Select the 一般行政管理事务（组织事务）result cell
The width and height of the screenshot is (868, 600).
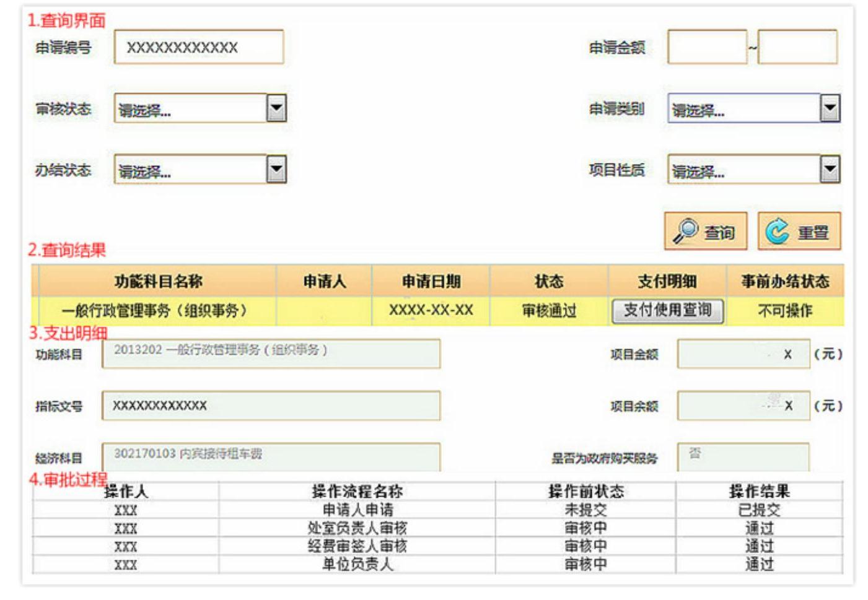pyautogui.click(x=158, y=311)
